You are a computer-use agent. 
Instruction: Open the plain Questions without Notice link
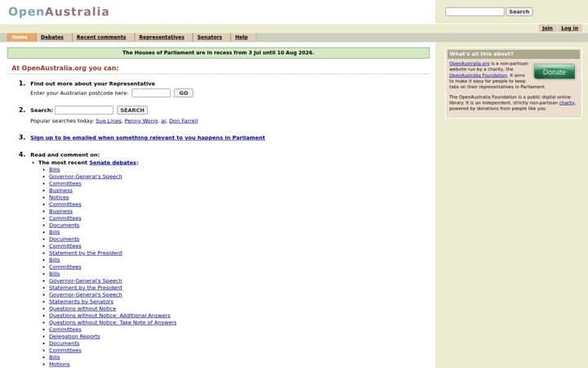[82, 308]
